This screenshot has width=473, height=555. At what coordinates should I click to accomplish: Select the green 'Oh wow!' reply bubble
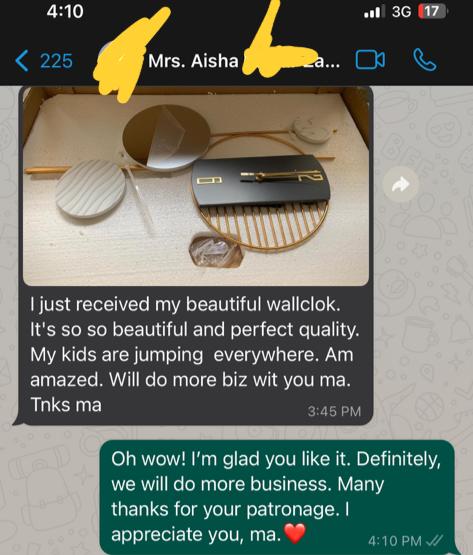click(277, 497)
